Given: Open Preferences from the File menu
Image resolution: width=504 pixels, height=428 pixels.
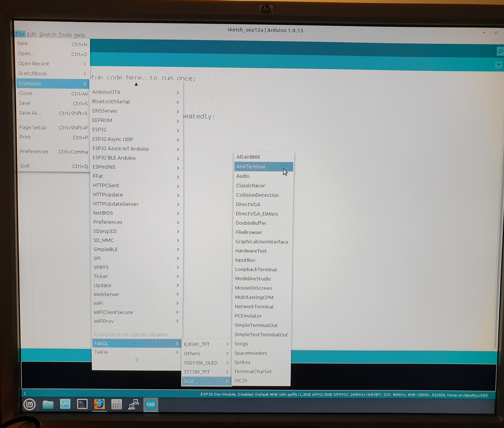Looking at the screenshot, I should tap(54, 151).
